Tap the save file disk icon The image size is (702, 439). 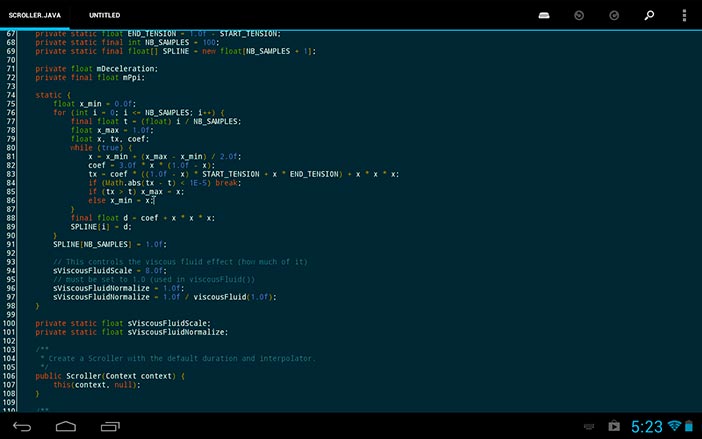point(544,16)
